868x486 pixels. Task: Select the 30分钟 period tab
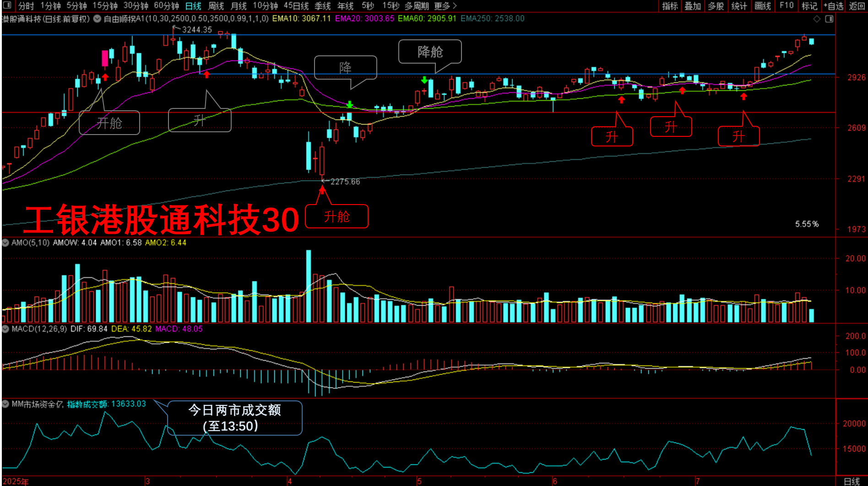(x=136, y=6)
